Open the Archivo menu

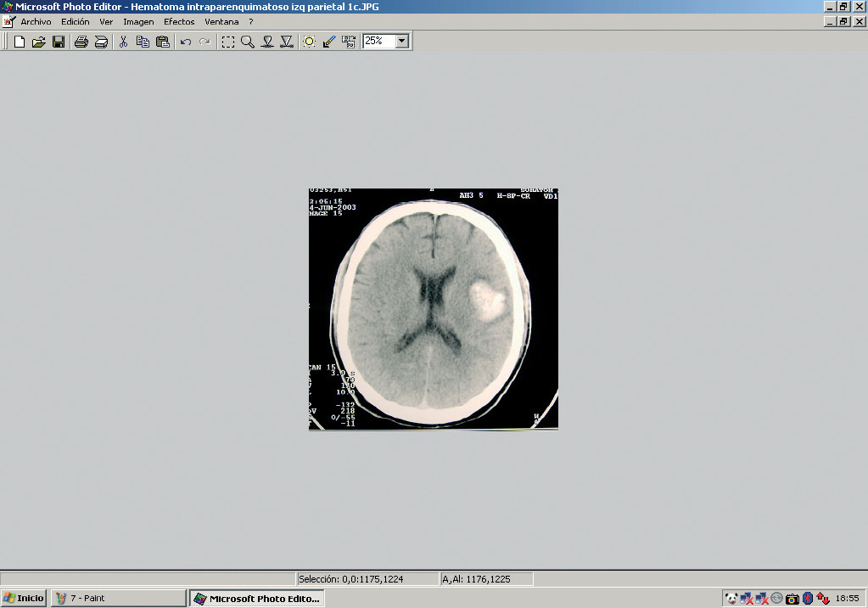pyautogui.click(x=36, y=21)
